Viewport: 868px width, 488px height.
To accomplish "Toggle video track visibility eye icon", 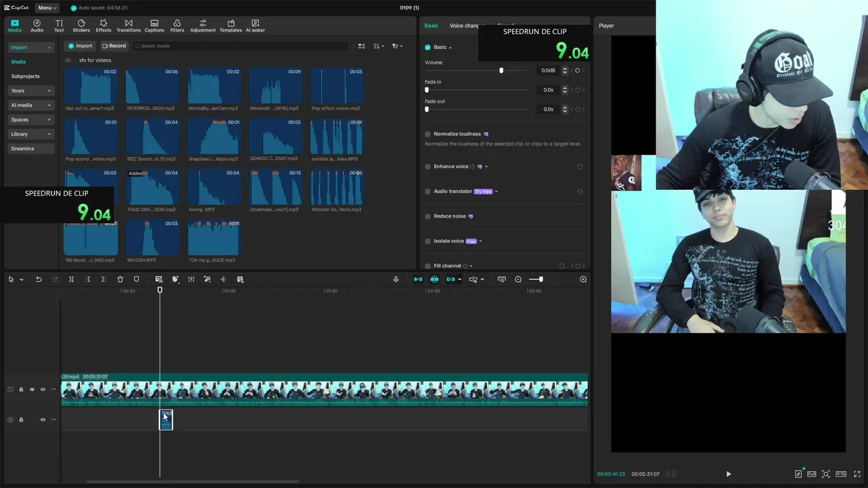I will pos(32,389).
